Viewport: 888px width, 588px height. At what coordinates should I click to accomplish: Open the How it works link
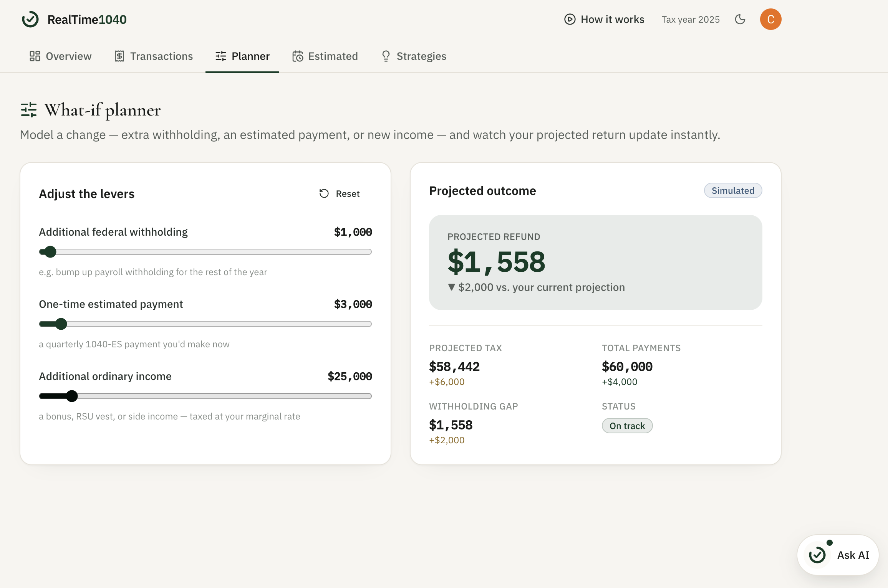point(604,19)
